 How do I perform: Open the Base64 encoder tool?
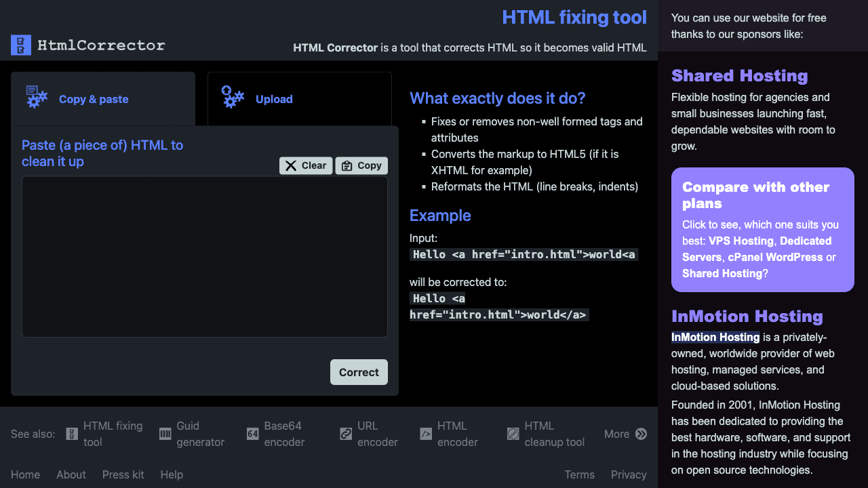pos(282,433)
